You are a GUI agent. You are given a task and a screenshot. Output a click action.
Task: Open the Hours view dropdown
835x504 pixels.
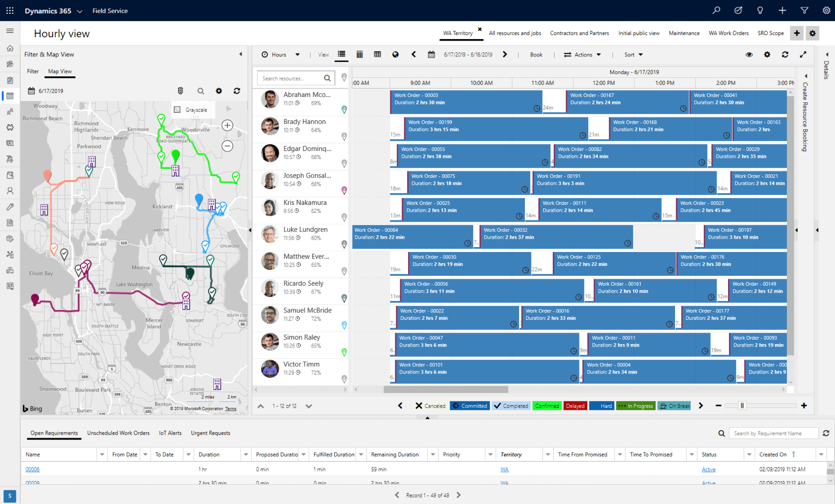point(281,54)
